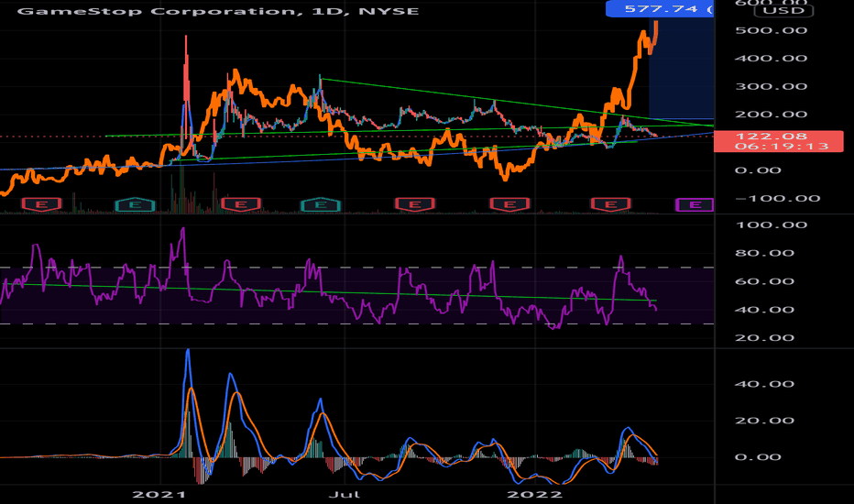854x504 pixels.
Task: Open the teal earnings marker nearest 2021
Action: coord(135,205)
